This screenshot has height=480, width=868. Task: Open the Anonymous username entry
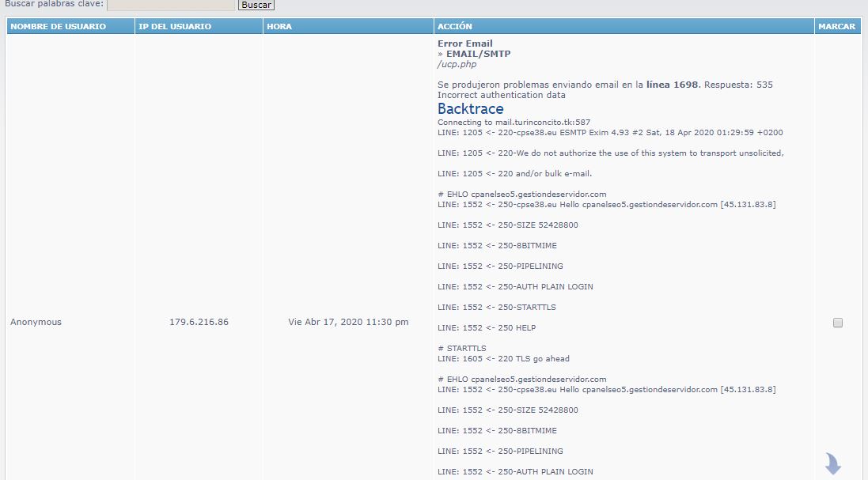point(36,323)
